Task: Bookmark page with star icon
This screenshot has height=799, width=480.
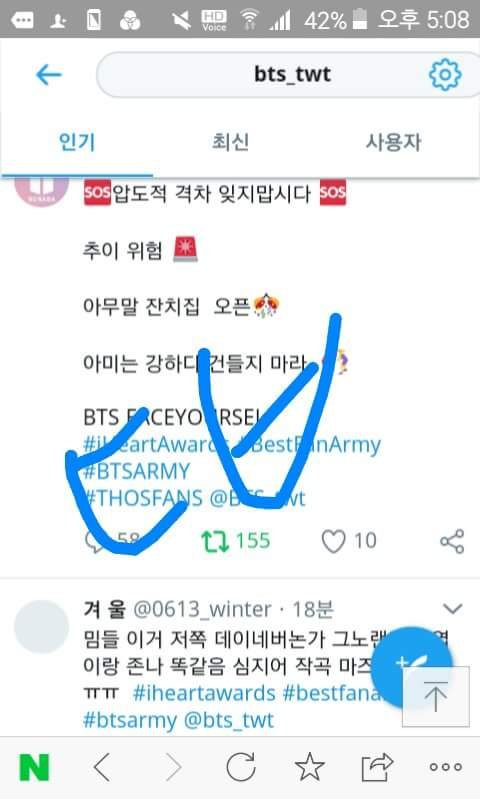Action: pyautogui.click(x=309, y=767)
